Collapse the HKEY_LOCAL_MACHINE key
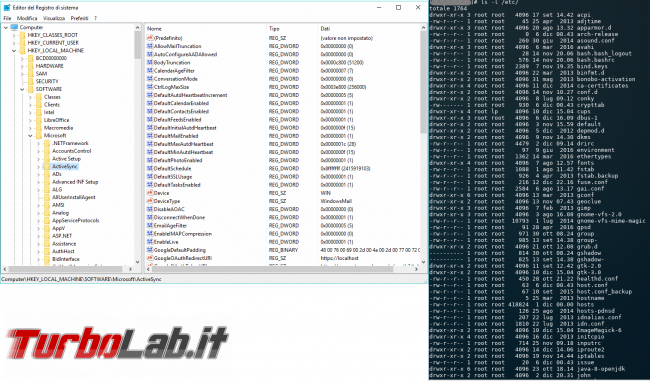This screenshot has width=650, height=381. click(x=14, y=51)
